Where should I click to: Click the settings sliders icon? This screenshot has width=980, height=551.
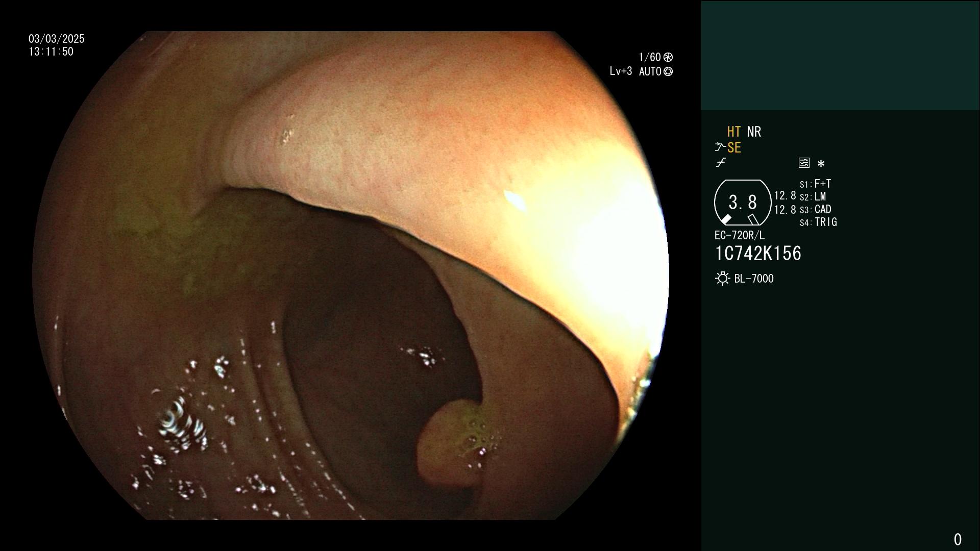804,163
